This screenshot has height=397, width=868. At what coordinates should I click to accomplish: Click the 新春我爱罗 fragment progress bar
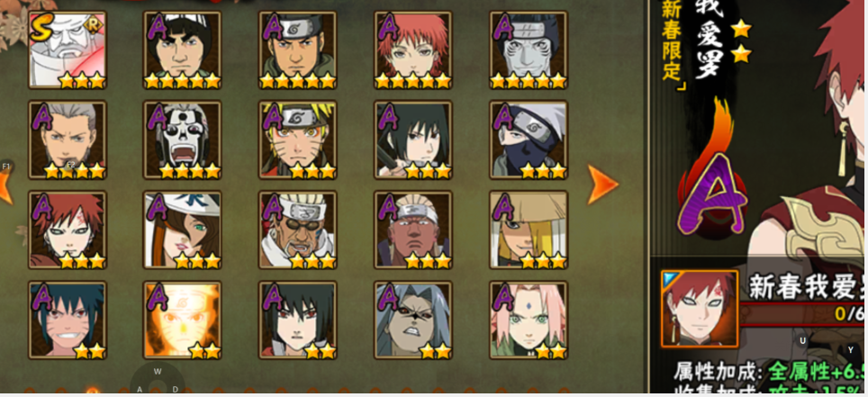click(802, 313)
